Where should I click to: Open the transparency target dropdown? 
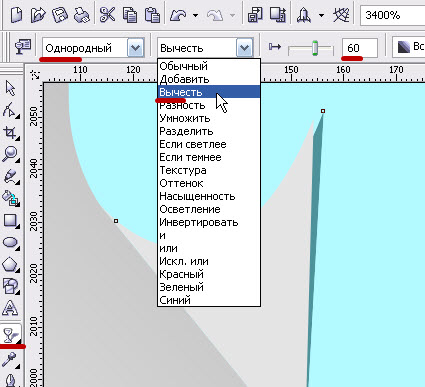(x=409, y=47)
